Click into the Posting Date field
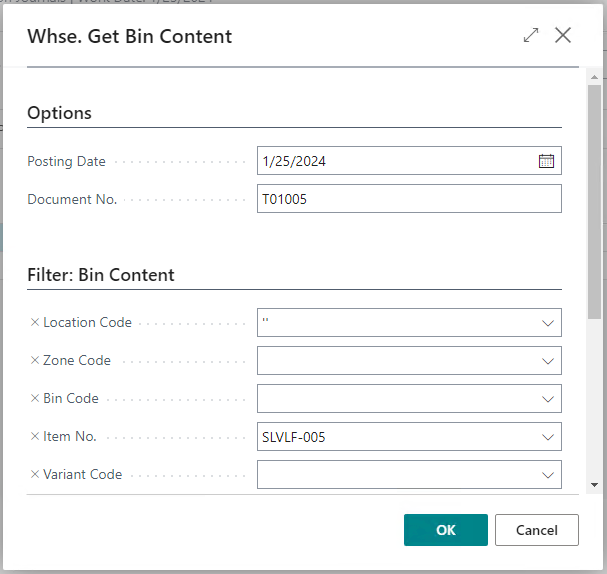This screenshot has height=574, width=607. point(395,161)
